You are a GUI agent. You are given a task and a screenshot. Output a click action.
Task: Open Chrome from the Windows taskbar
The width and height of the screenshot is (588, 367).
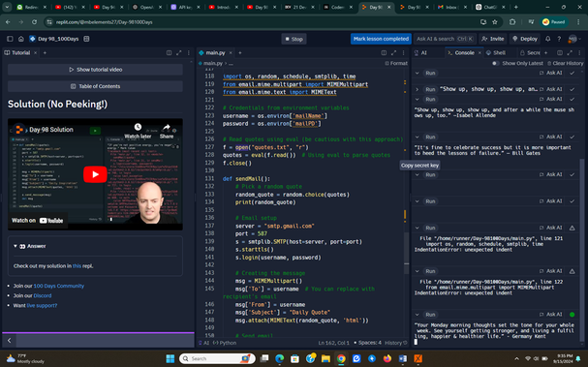tap(341, 358)
